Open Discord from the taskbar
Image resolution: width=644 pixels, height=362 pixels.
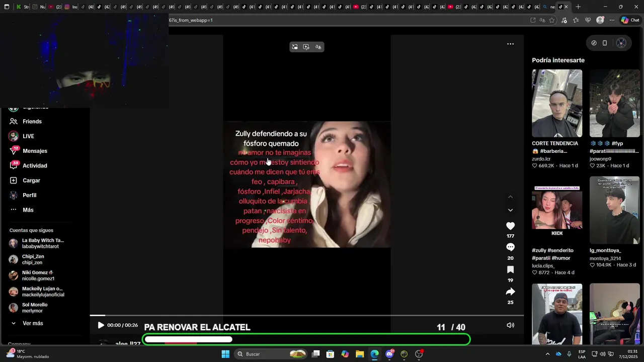389,354
